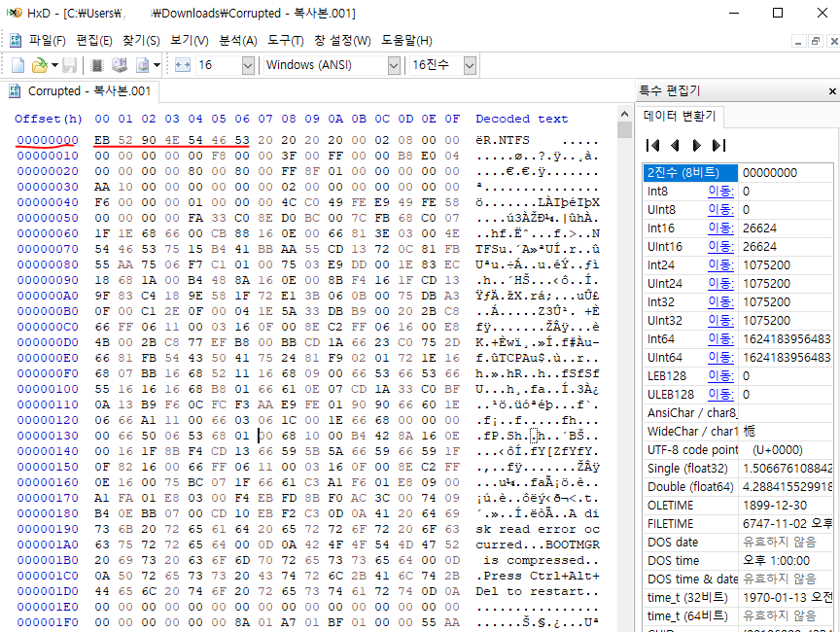The image size is (840, 632).
Task: Click the Single (float32) row label
Action: coord(688,468)
